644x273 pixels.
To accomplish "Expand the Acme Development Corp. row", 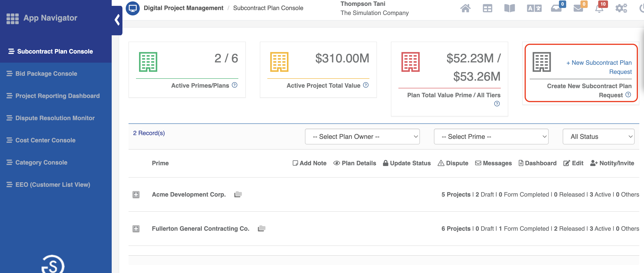I will 136,194.
